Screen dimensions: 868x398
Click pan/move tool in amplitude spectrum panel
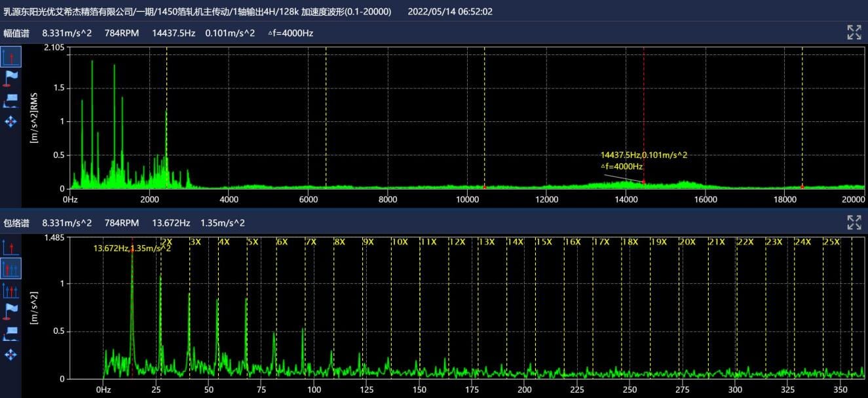coord(11,121)
